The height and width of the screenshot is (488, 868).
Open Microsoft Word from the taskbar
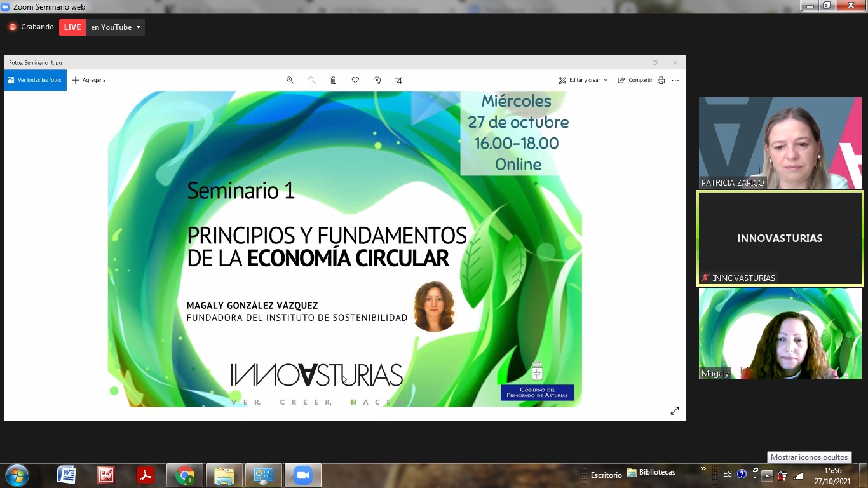point(66,475)
